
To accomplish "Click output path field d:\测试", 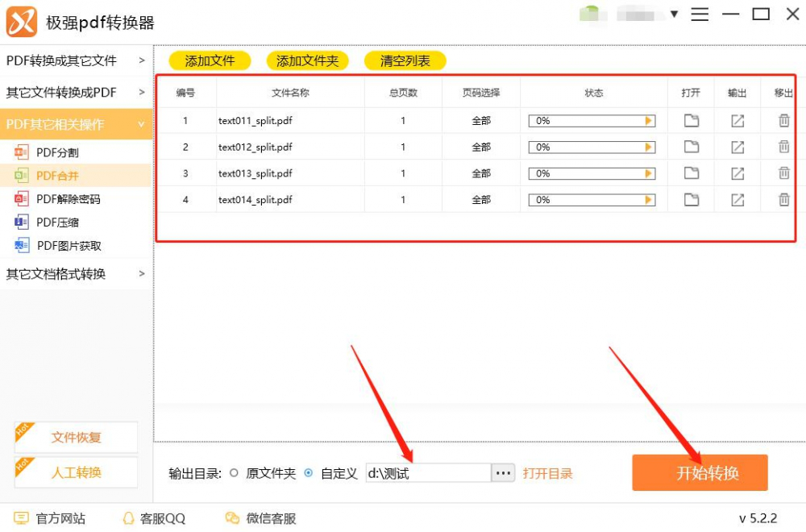I will (428, 473).
